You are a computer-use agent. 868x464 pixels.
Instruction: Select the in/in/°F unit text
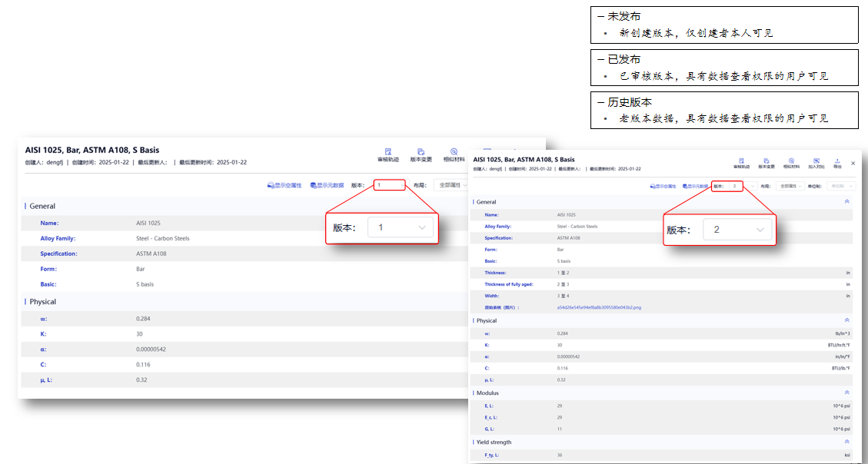(841, 356)
